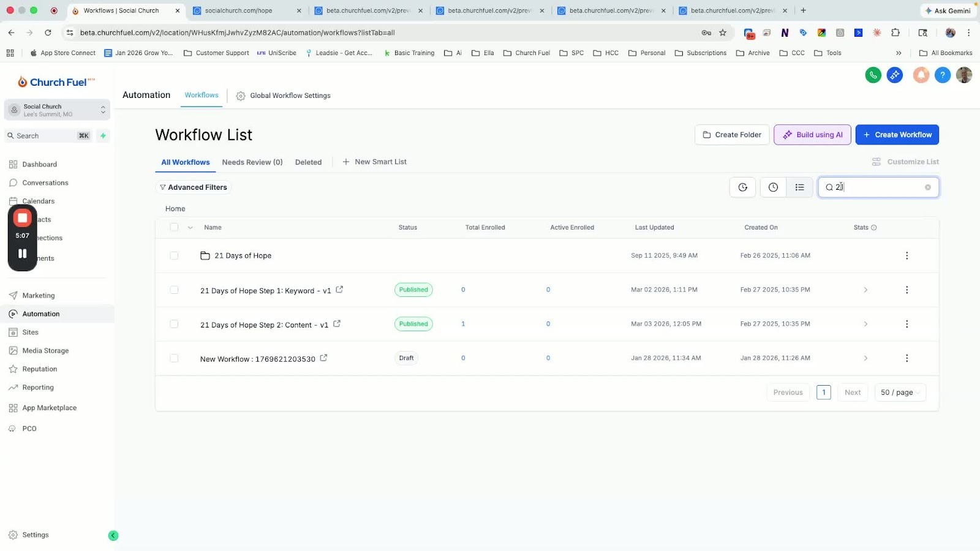Expand stats for New Workflow 1769621203530 row
This screenshot has height=551, width=980.
[865, 358]
